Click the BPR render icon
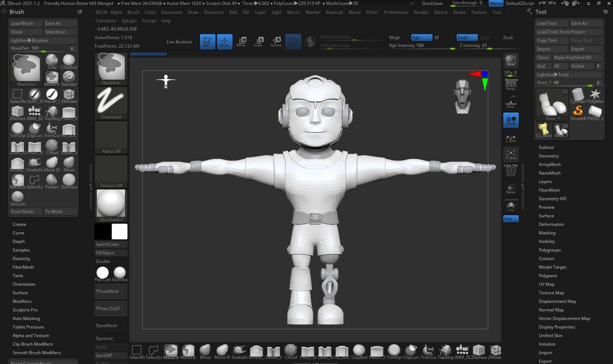 [511, 60]
